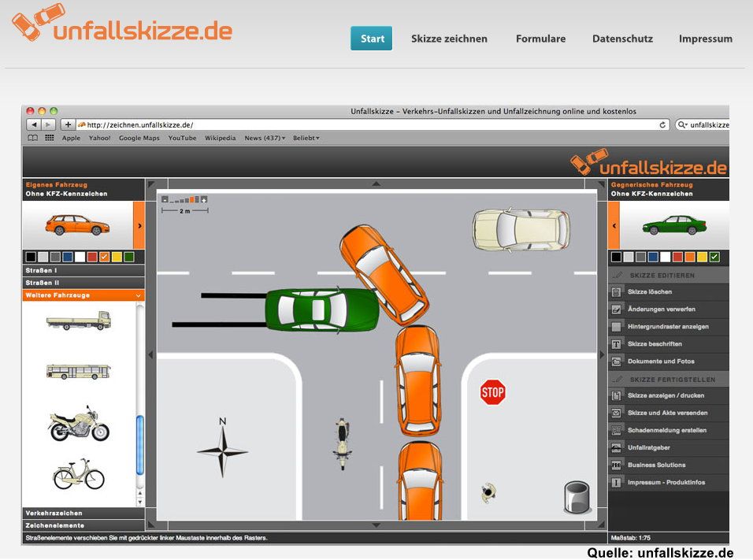Screen dimensions: 753x560
Task: Go to the 'Formulare' page
Action: click(x=540, y=39)
